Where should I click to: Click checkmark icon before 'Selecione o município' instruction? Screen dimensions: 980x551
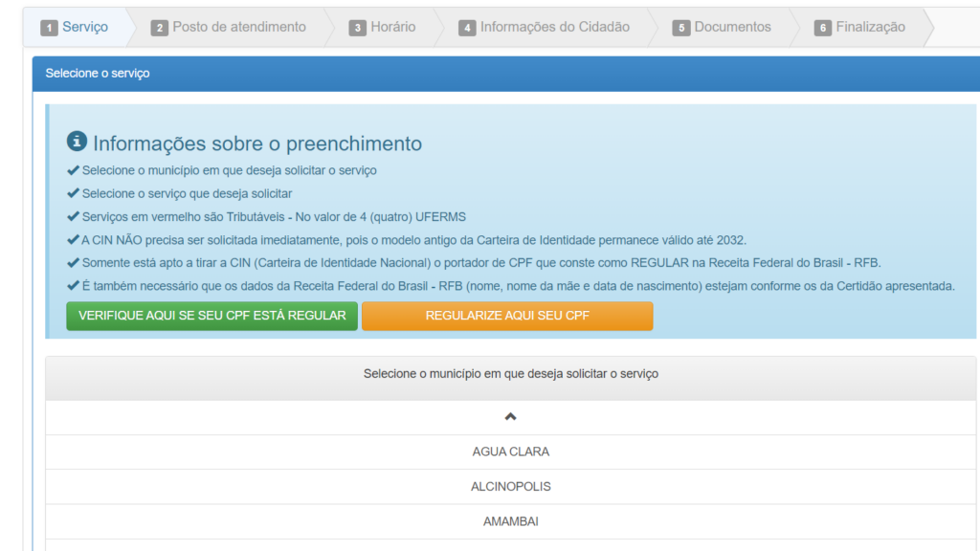tap(73, 170)
